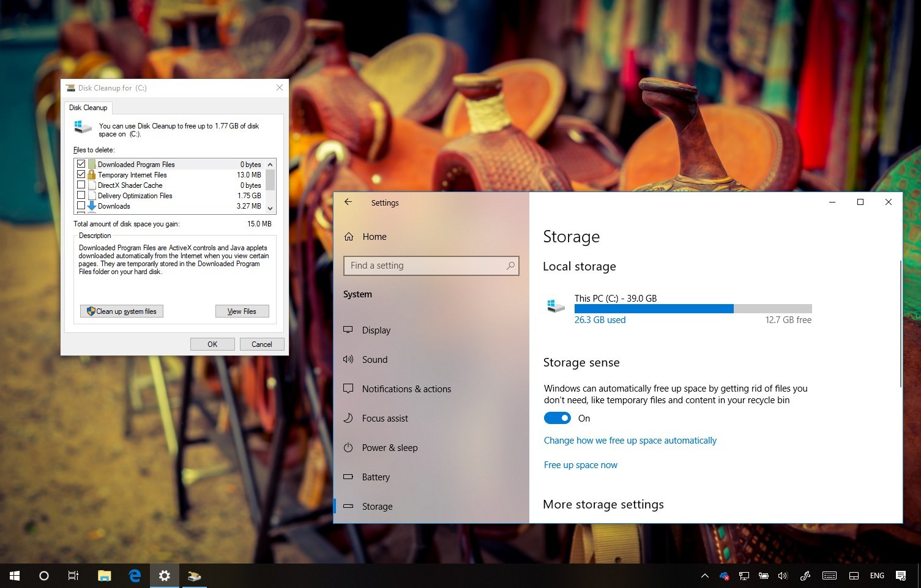921x588 pixels.
Task: Switch to Disk Cleanup on taskbar
Action: [x=194, y=576]
